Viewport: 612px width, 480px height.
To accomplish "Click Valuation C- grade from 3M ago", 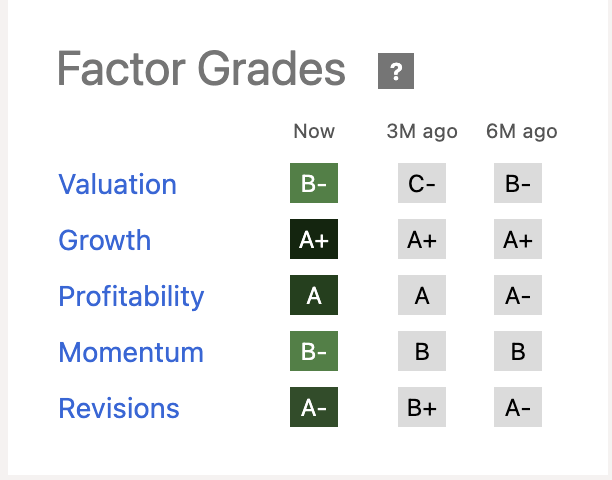I will 422,184.
